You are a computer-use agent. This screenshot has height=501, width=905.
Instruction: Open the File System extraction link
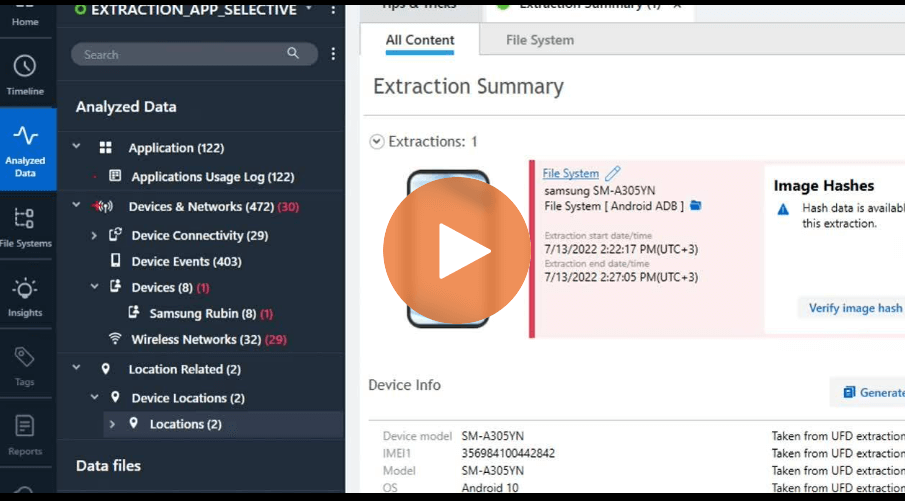tap(570, 173)
